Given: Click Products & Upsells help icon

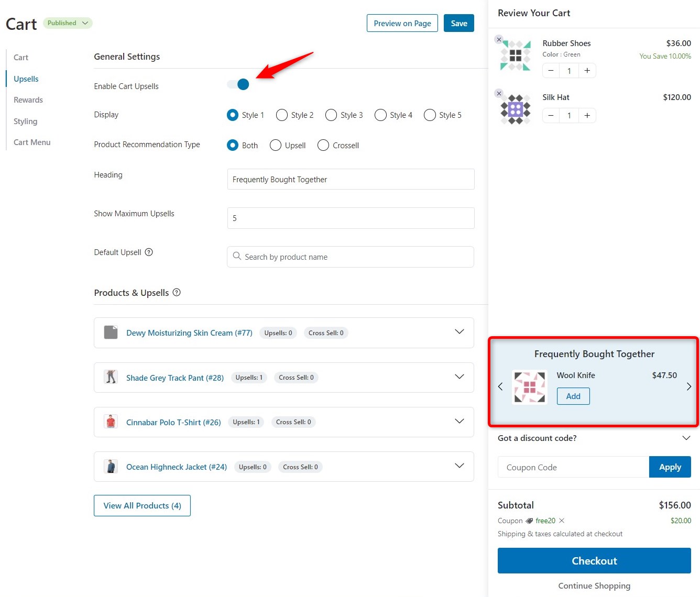Looking at the screenshot, I should (x=177, y=292).
